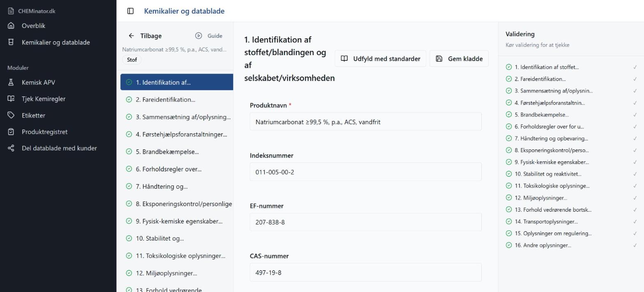The image size is (644, 292).
Task: Click the Produktregistret clipboard icon
Action: (11, 132)
